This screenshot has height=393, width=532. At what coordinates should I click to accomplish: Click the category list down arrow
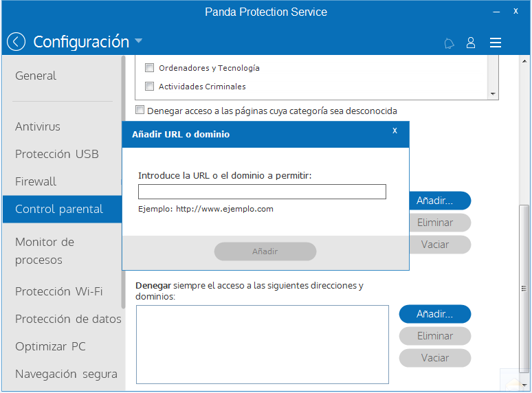493,94
